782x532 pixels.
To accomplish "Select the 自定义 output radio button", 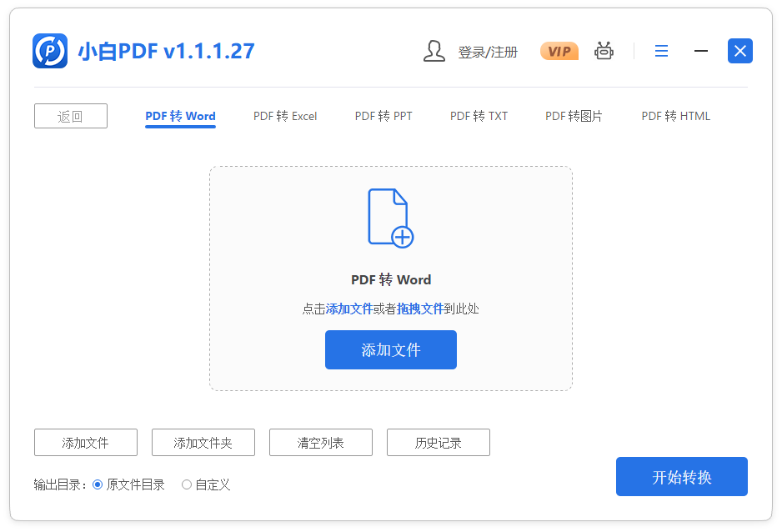I will (187, 484).
